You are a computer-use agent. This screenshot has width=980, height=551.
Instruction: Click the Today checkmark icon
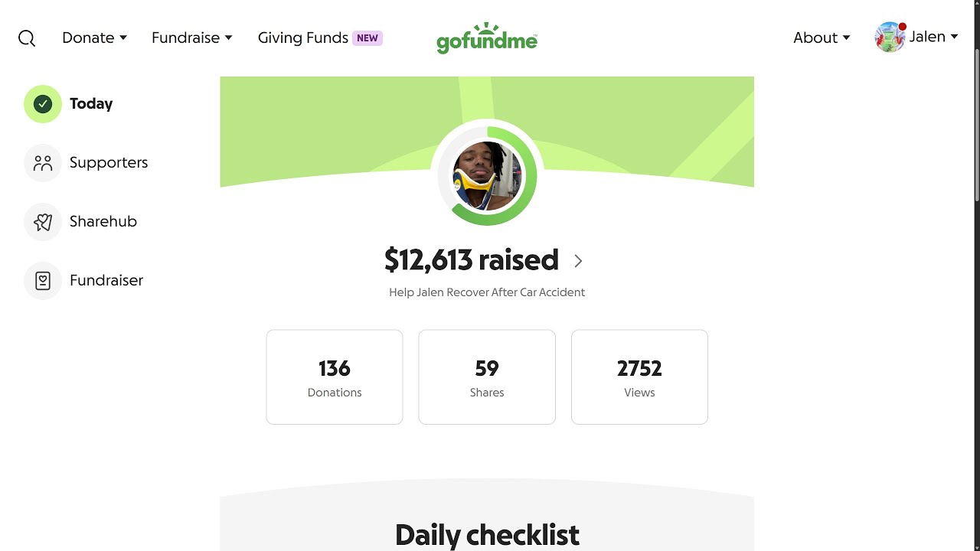(x=43, y=104)
